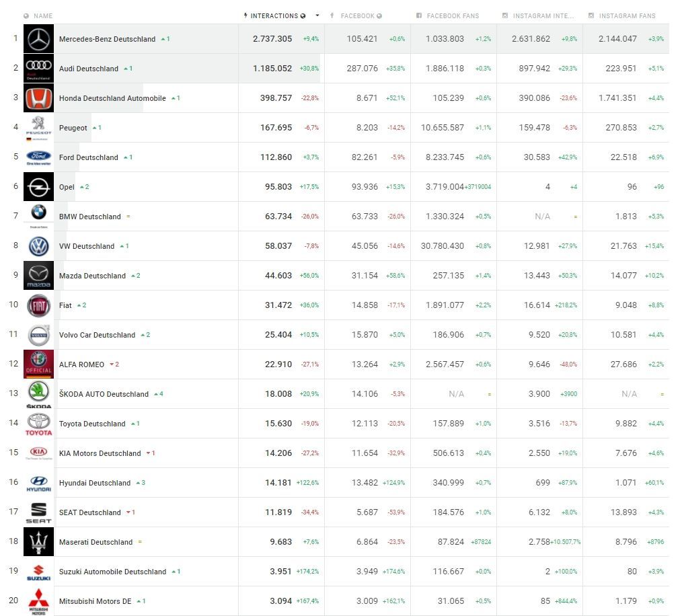Click rank number 20 in the list
Viewport: 680px width, 616px height.
[13, 600]
